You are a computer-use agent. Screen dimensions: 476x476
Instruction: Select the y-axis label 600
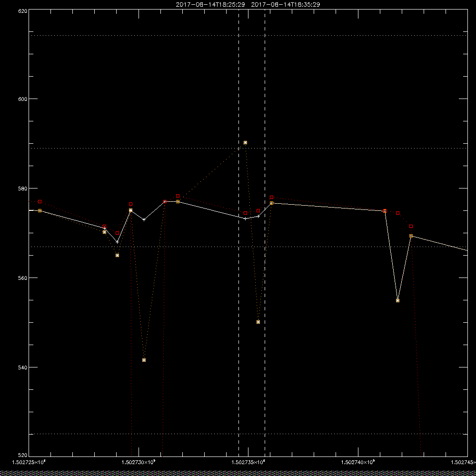[x=23, y=99]
